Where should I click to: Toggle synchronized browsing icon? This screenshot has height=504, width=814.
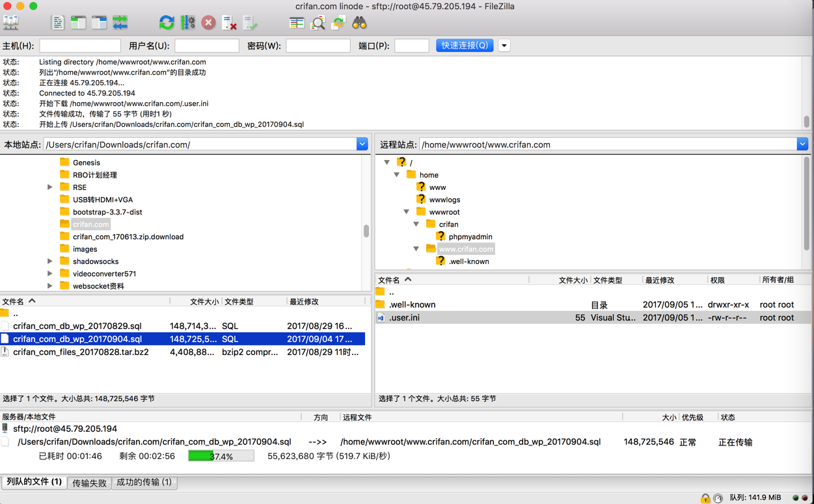[x=338, y=23]
